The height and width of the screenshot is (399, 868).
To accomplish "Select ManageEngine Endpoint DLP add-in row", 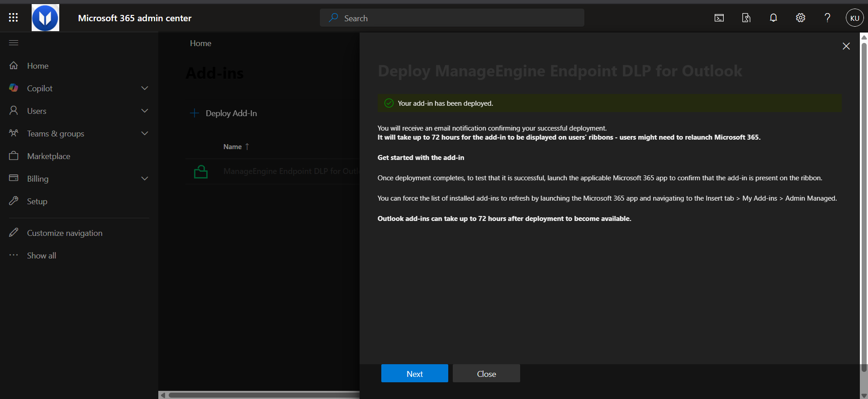I will 273,171.
